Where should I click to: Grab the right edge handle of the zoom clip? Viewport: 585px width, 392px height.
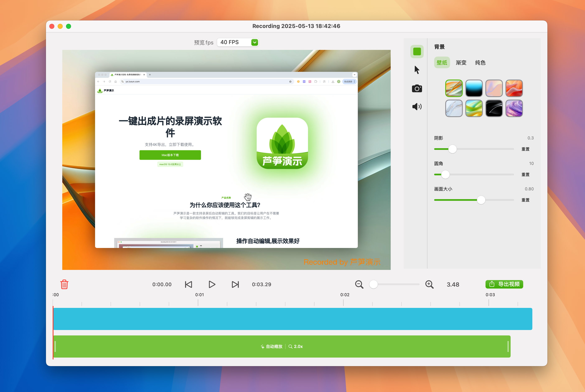click(508, 346)
